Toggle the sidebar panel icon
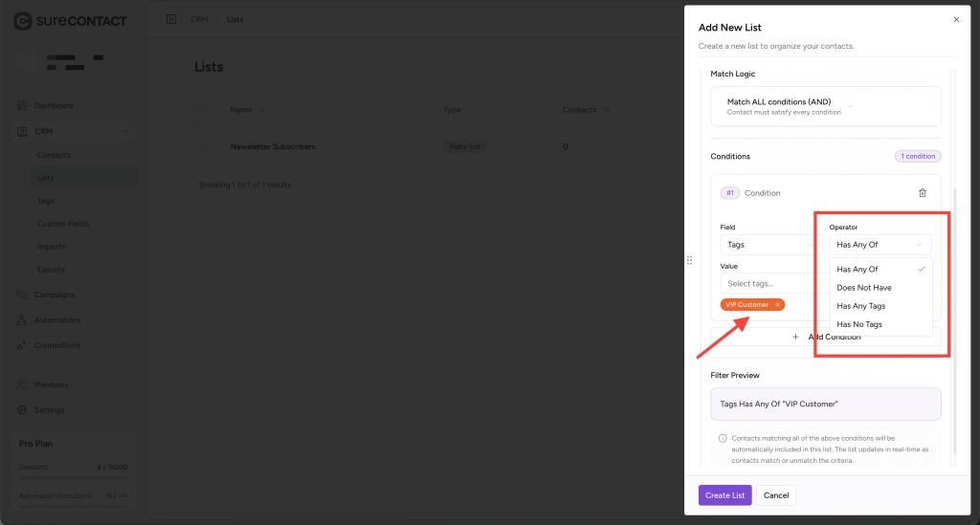This screenshot has height=525, width=980. [171, 19]
